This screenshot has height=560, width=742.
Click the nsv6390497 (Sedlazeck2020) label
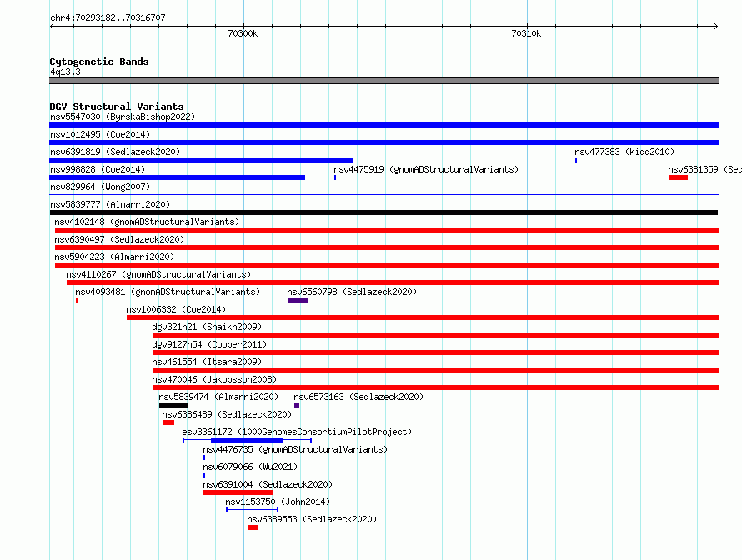pyautogui.click(x=119, y=239)
